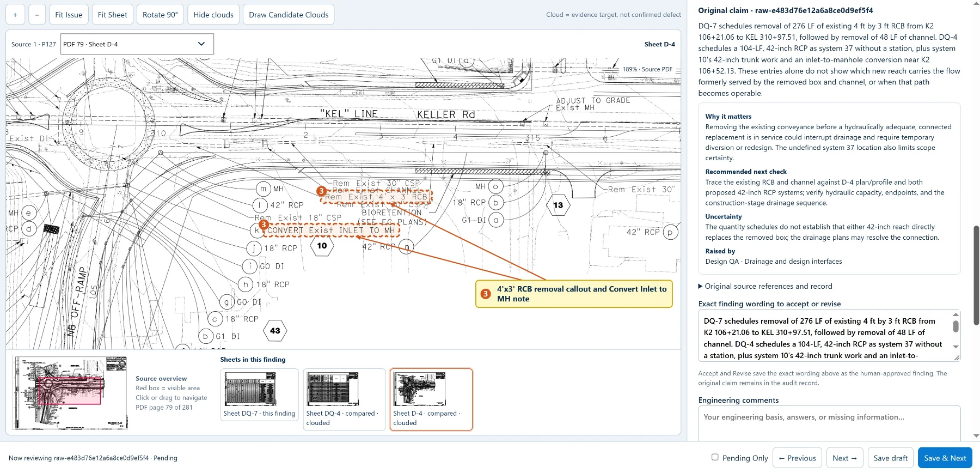The width and height of the screenshot is (980, 473).
Task: Go to the Next finding
Action: point(844,458)
